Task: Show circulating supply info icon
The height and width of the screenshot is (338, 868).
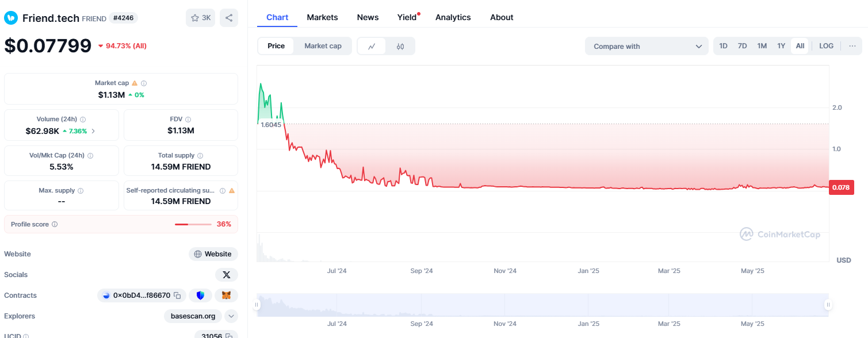Action: click(x=222, y=191)
